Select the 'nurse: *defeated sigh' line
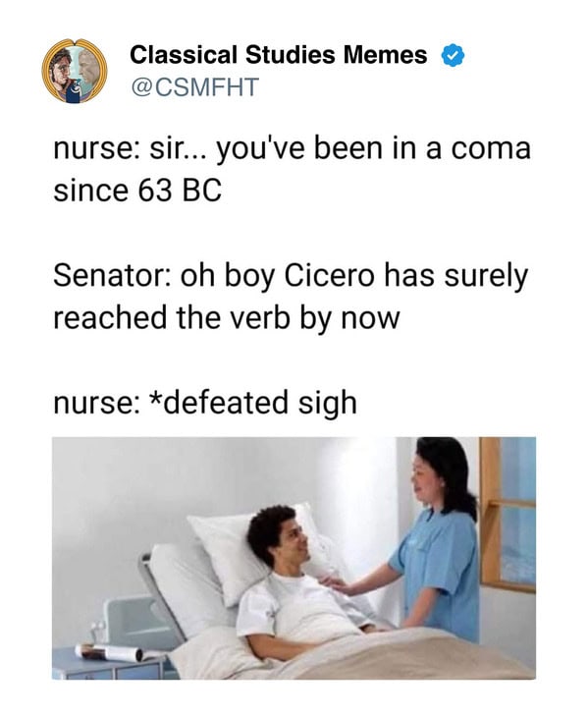 pos(205,404)
